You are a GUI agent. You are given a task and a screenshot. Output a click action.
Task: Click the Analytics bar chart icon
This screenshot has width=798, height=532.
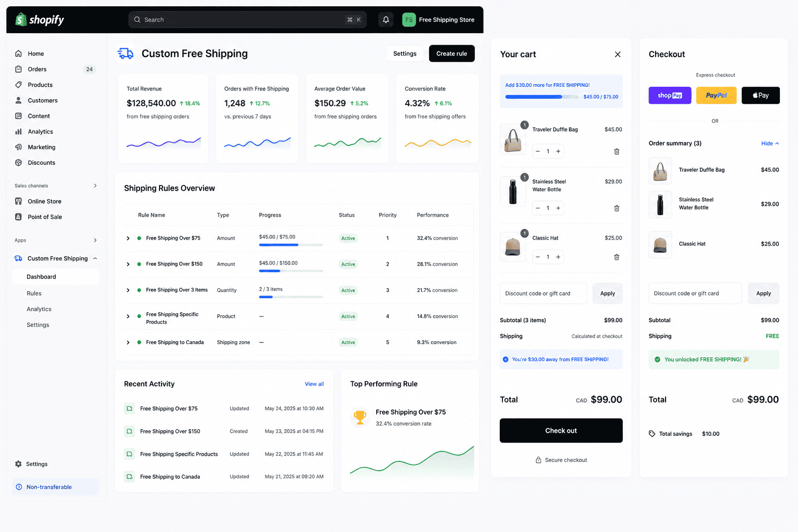coord(19,131)
